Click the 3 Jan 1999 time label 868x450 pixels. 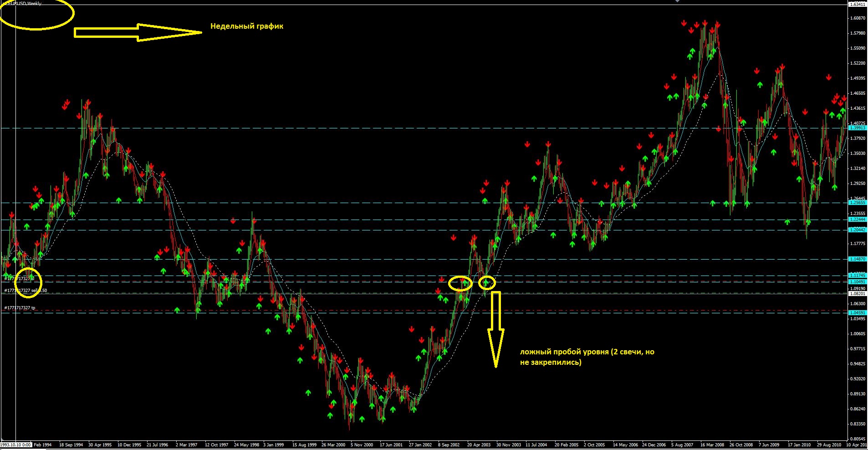[x=274, y=445]
